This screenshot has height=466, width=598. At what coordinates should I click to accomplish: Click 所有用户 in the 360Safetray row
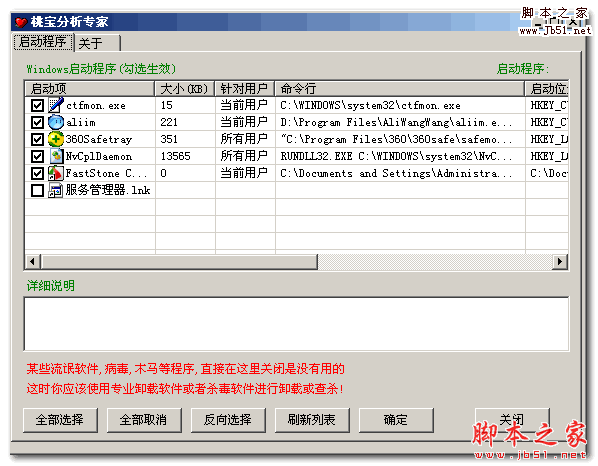[244, 139]
